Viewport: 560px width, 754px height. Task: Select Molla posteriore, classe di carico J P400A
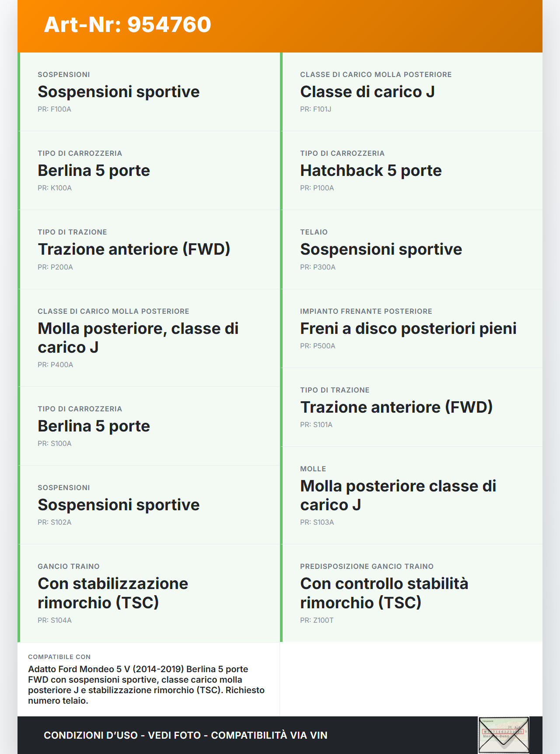click(x=150, y=338)
